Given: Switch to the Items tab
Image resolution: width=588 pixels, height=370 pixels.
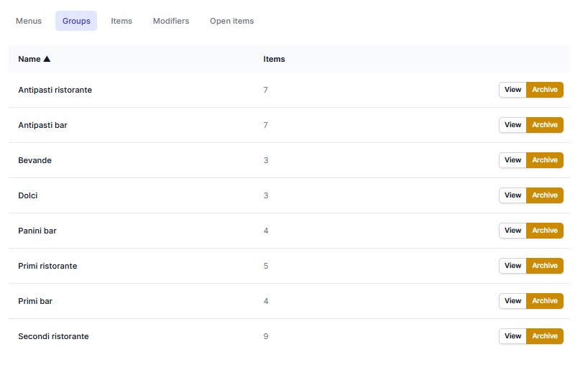Looking at the screenshot, I should pos(121,21).
